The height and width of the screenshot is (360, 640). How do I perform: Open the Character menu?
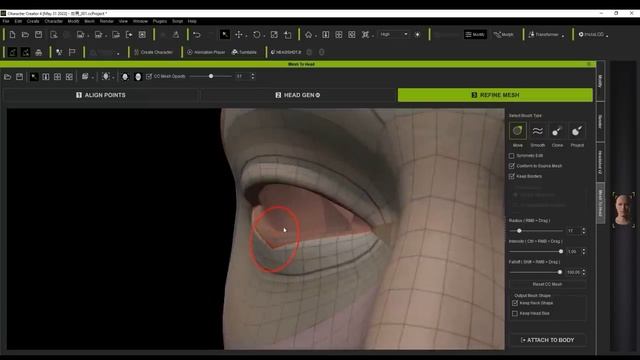click(53, 21)
